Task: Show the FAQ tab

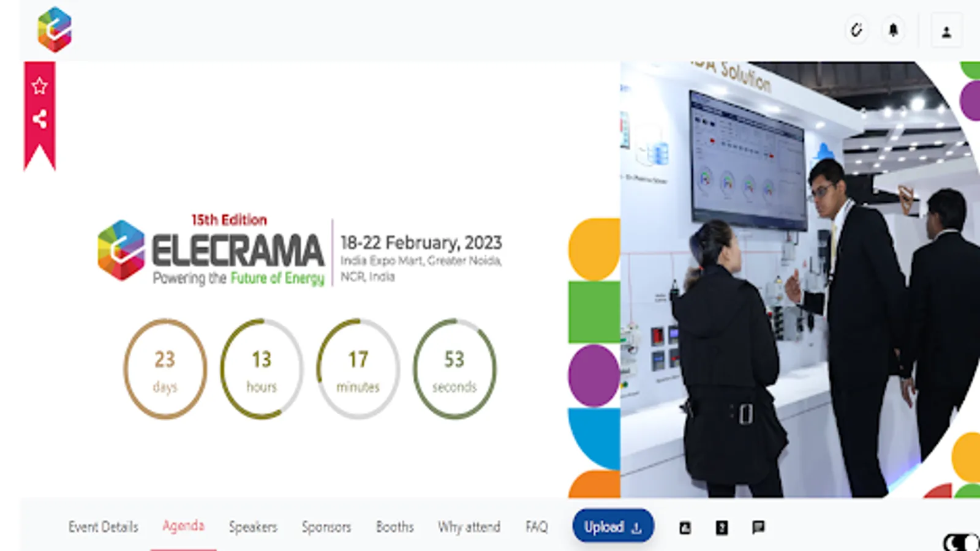Action: click(537, 527)
